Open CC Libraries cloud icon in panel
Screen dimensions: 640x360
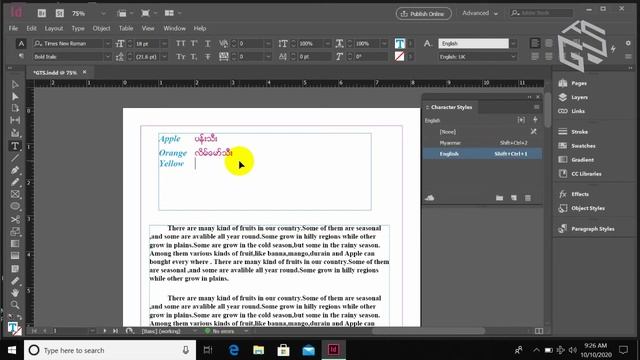(x=429, y=198)
